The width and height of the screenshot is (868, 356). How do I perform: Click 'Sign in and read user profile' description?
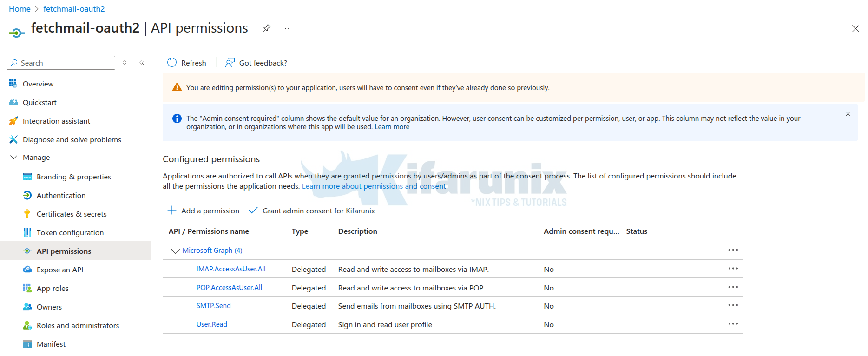(385, 325)
